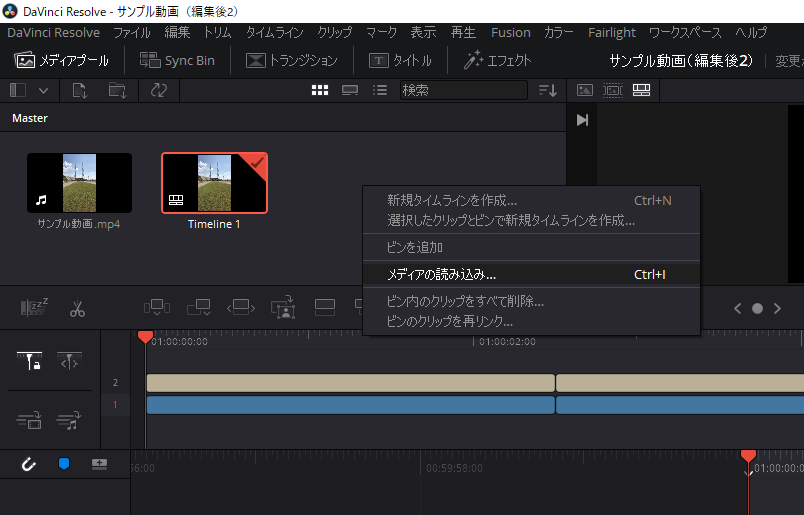
Task: Open the ワークスペース menu
Action: [685, 32]
